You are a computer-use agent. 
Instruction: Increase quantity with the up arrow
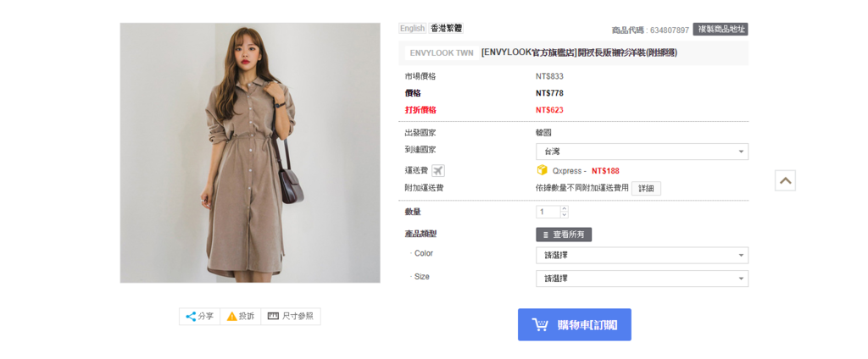[564, 209]
